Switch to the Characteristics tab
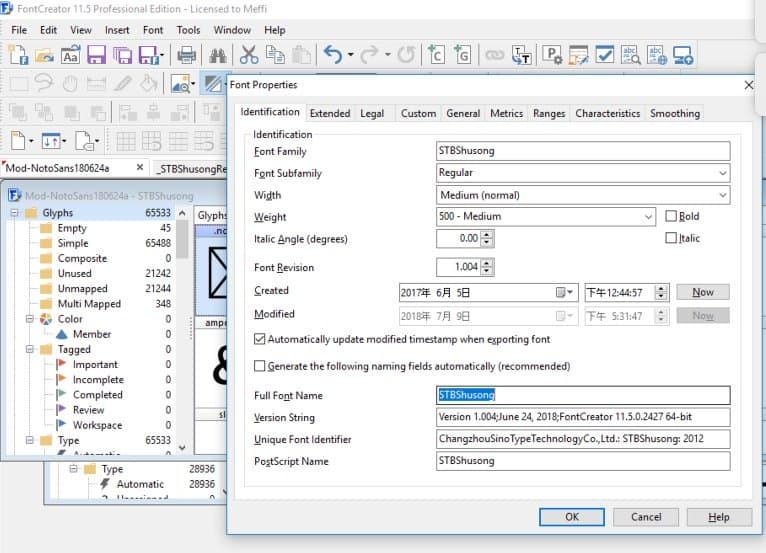The height and width of the screenshot is (553, 766). (x=607, y=113)
